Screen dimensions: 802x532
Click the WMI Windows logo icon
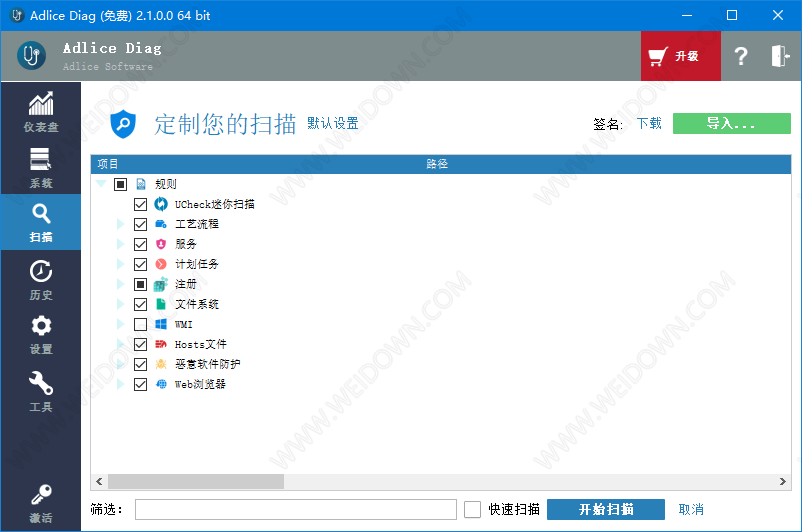(161, 324)
